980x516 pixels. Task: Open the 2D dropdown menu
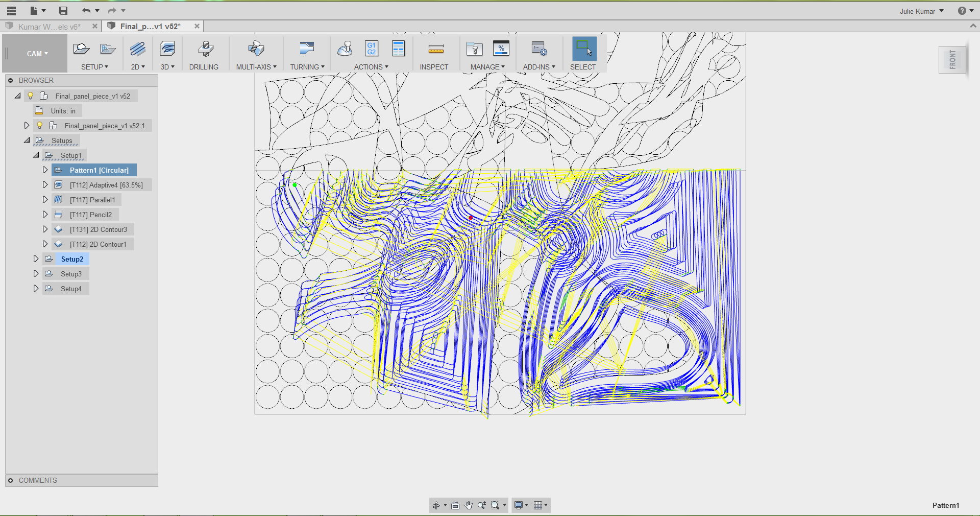(x=138, y=67)
